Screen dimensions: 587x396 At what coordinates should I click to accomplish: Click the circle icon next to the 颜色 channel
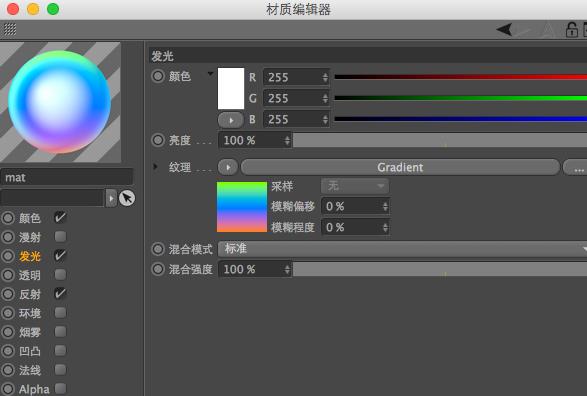[x=7, y=218]
